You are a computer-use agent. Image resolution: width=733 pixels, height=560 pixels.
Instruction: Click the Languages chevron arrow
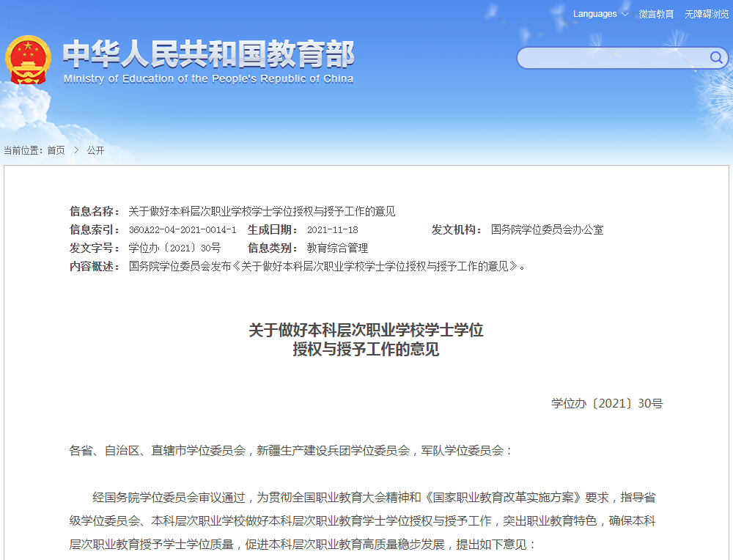coord(623,13)
